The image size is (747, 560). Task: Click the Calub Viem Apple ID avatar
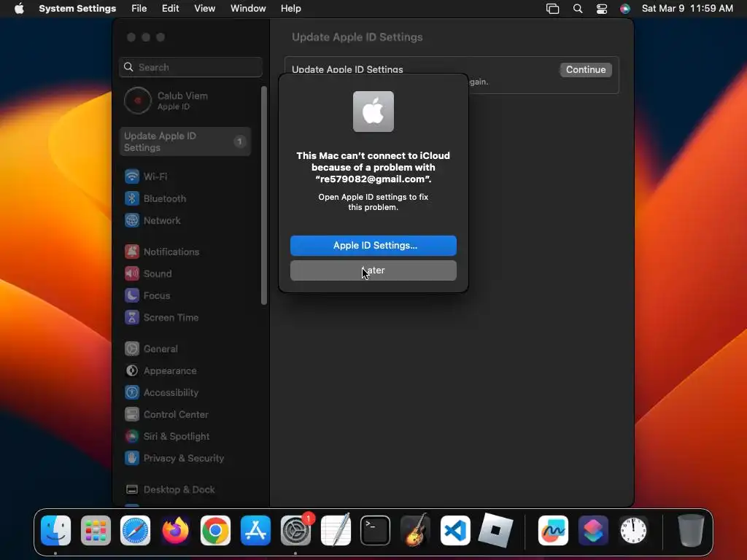click(x=138, y=101)
